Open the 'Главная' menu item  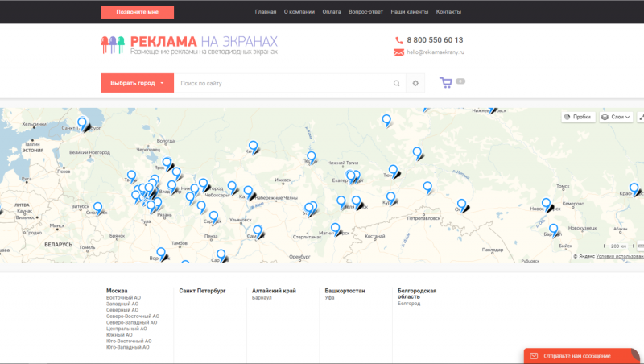click(266, 12)
